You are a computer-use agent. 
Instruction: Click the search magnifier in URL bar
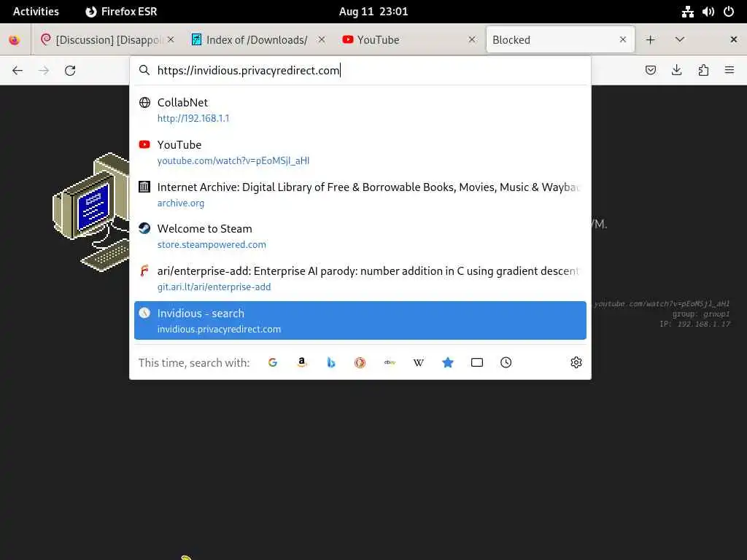144,71
